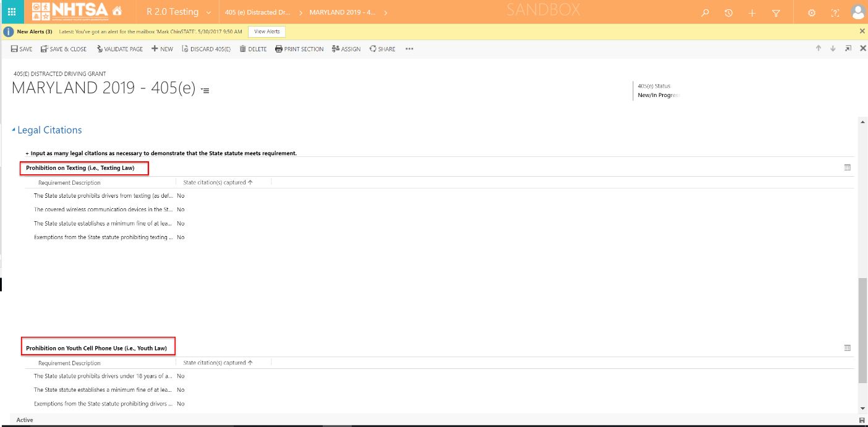The image size is (868, 427).
Task: Click scrollbar up arrow
Action: click(862, 122)
